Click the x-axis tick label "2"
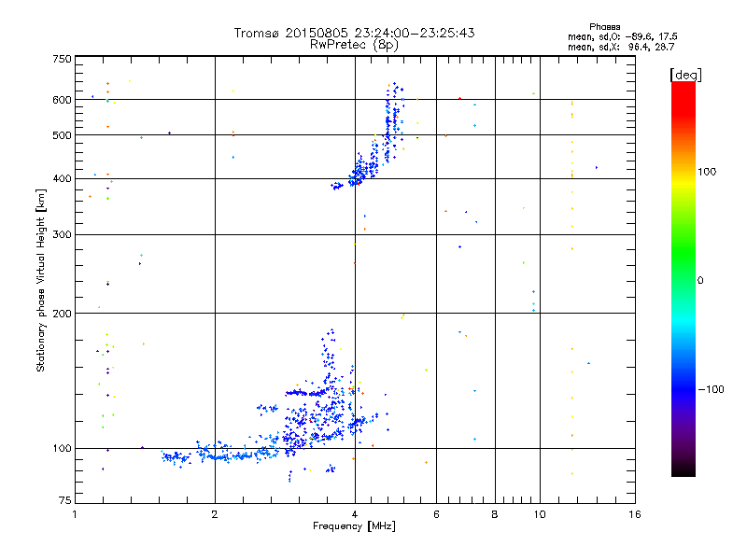 click(215, 514)
